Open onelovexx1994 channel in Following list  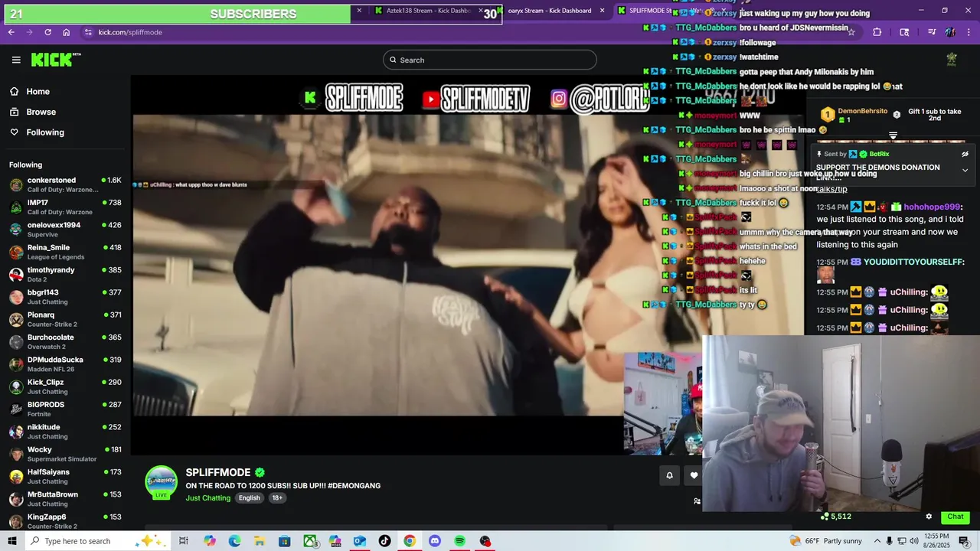65,230
